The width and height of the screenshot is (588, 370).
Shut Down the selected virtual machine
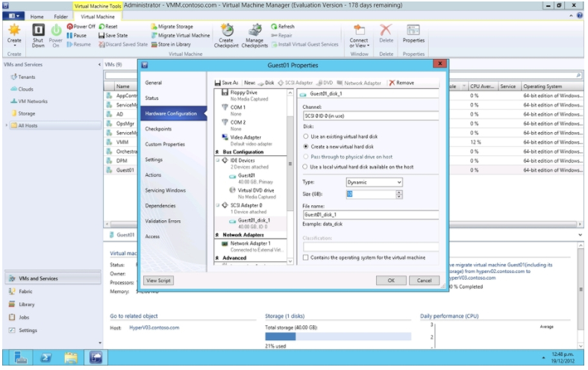[x=38, y=35]
